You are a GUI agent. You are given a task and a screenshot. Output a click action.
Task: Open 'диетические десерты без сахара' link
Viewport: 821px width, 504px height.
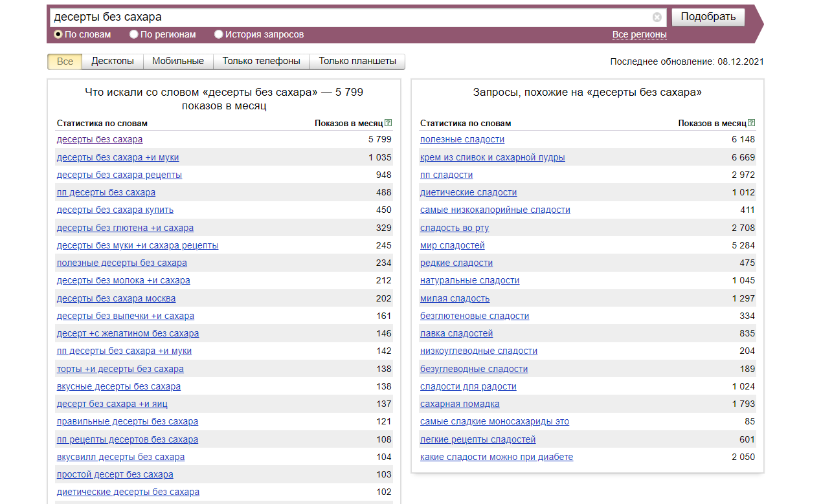tap(128, 492)
